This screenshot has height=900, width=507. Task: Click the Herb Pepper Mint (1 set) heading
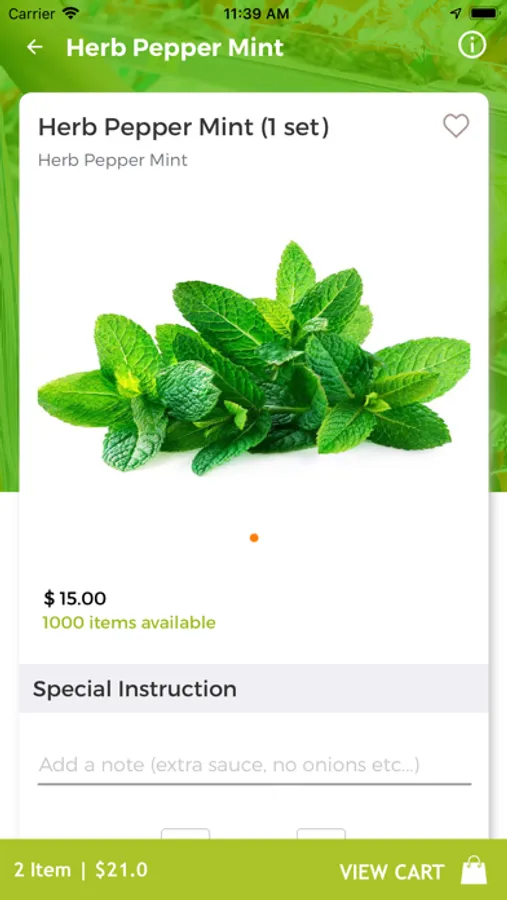click(x=184, y=127)
